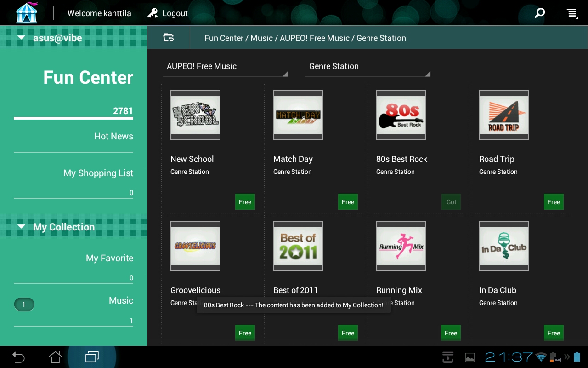Click the Road Trip title text
This screenshot has height=368, width=588.
497,159
